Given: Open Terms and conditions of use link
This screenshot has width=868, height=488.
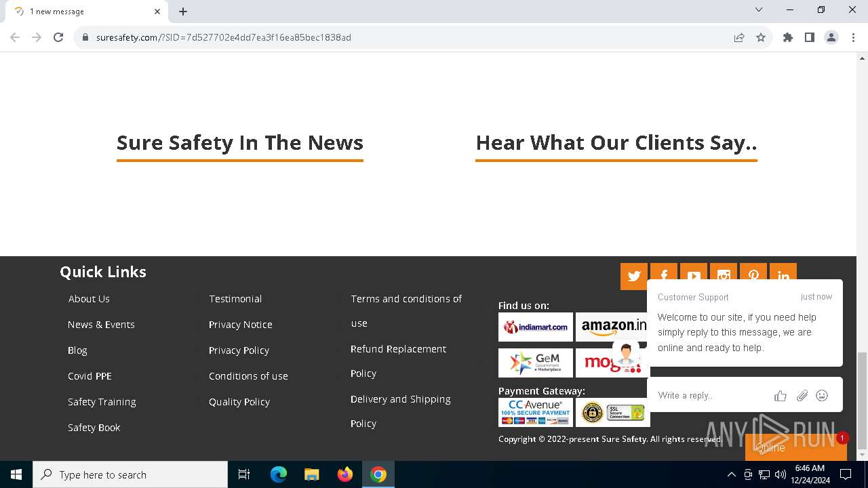Looking at the screenshot, I should (406, 311).
